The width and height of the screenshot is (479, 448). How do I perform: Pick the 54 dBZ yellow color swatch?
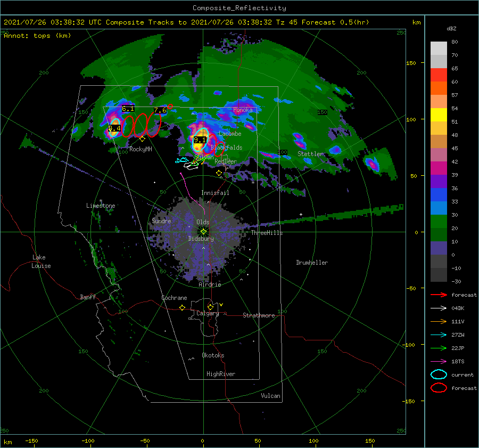439,115
